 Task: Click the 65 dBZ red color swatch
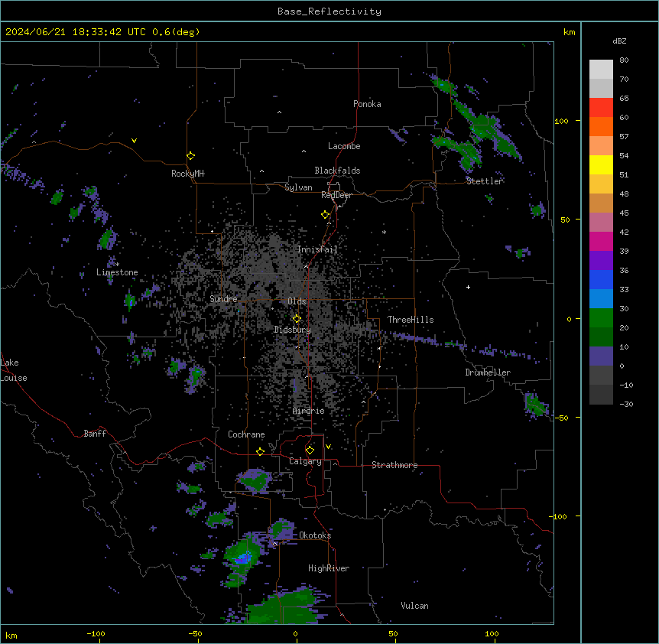tap(601, 107)
